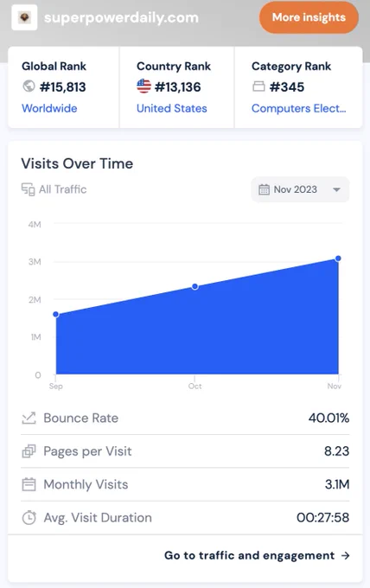Click the globe icon beside #15,813
Viewport: 370px width, 588px height.
(29, 86)
